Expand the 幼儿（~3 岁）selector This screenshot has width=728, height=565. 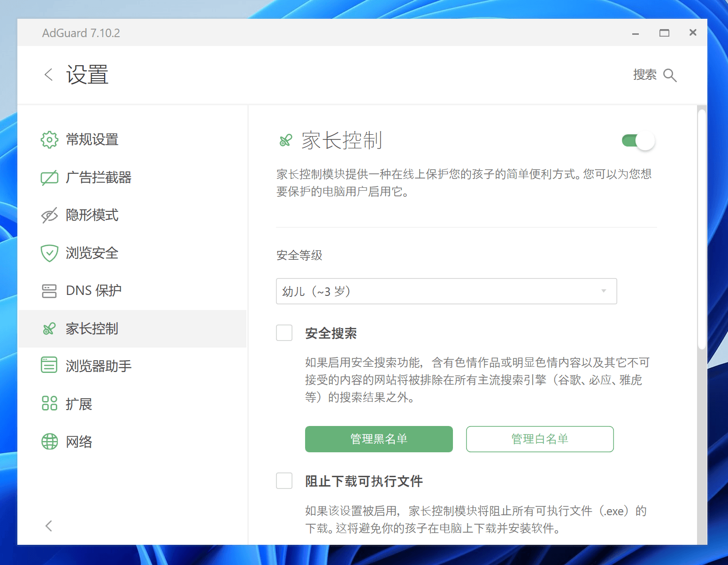(x=446, y=291)
